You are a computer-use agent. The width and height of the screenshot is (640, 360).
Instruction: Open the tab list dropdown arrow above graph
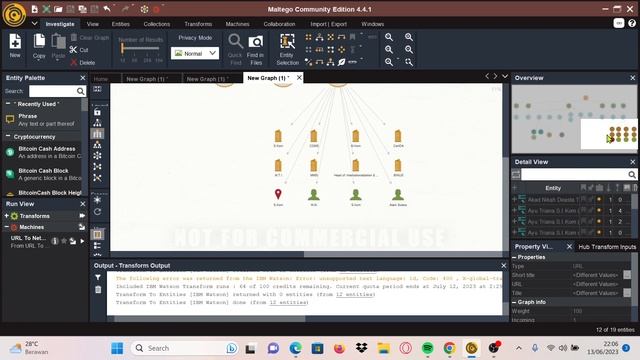click(505, 76)
